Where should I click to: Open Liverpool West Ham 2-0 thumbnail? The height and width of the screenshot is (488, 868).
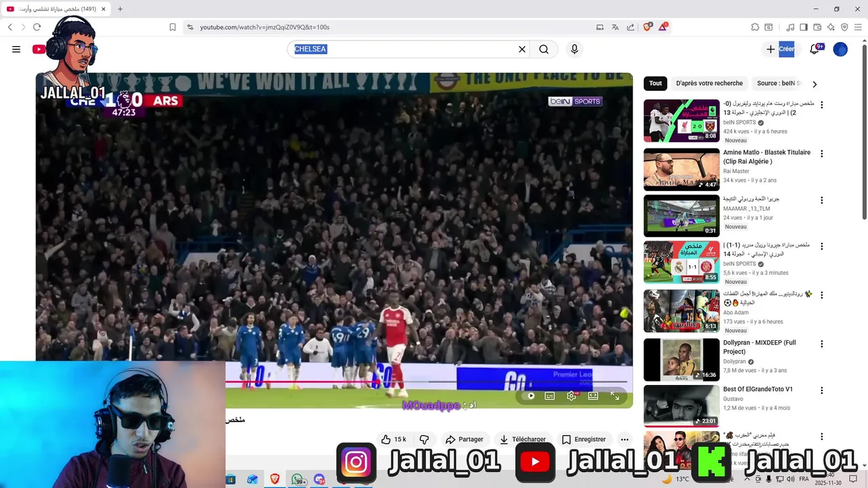[x=681, y=121]
